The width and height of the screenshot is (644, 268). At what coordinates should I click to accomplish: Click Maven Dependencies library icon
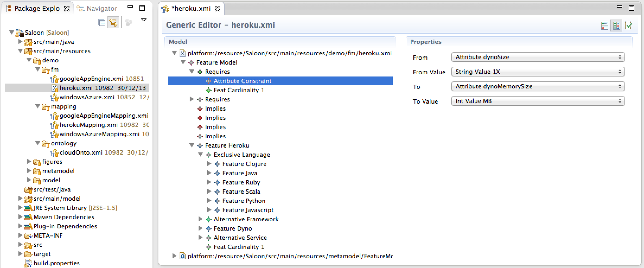pyautogui.click(x=28, y=217)
